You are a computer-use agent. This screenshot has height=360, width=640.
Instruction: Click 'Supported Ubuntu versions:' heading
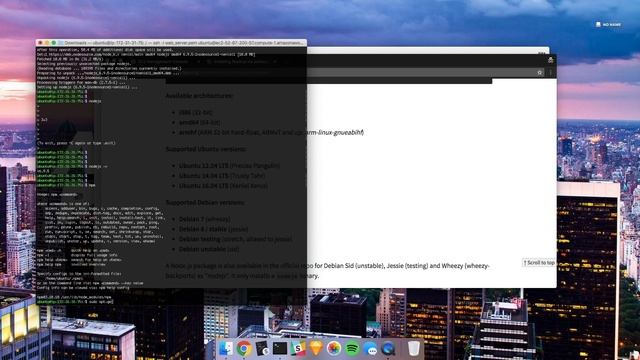tap(206, 149)
